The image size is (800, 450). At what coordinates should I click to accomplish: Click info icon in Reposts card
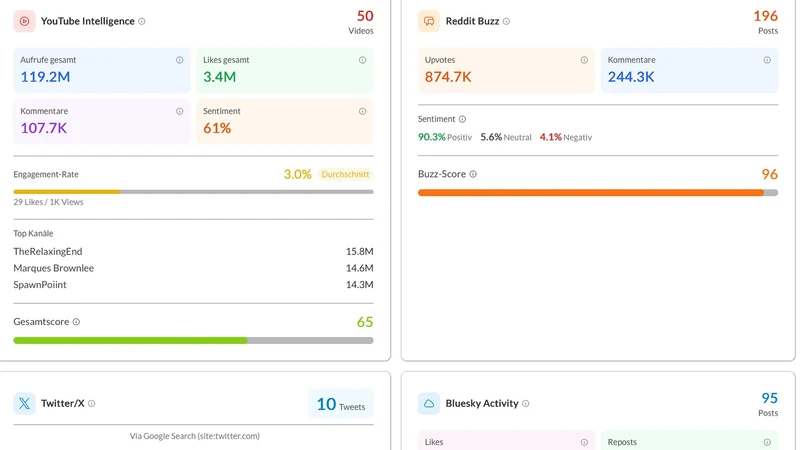pyautogui.click(x=767, y=442)
